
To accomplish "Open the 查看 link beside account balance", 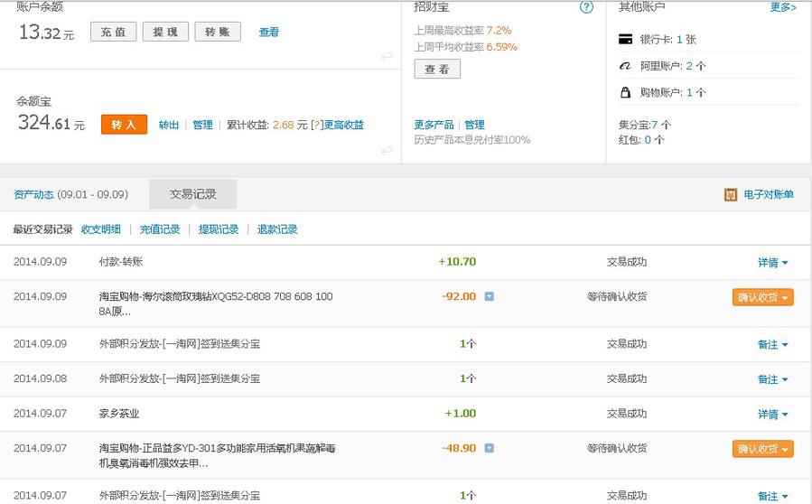I will 269,33.
